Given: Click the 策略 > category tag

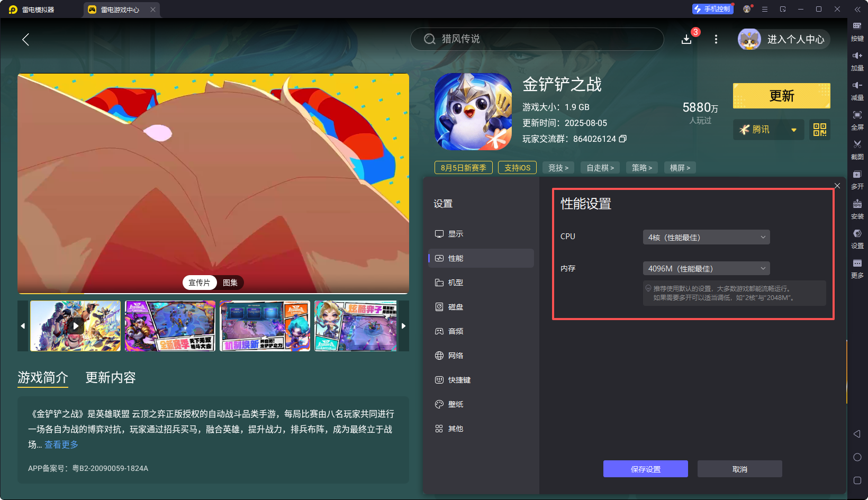Looking at the screenshot, I should pos(642,168).
